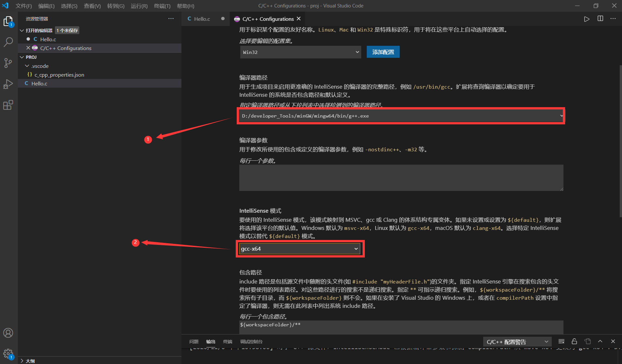Open Explorer panel more actions ellipsis
This screenshot has width=622, height=364.
click(x=171, y=19)
